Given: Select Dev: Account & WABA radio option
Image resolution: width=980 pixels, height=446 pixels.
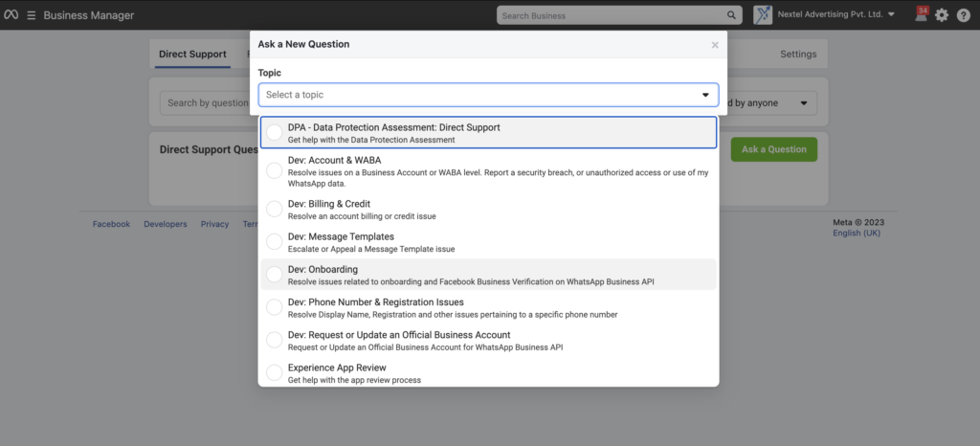Looking at the screenshot, I should click(x=275, y=170).
